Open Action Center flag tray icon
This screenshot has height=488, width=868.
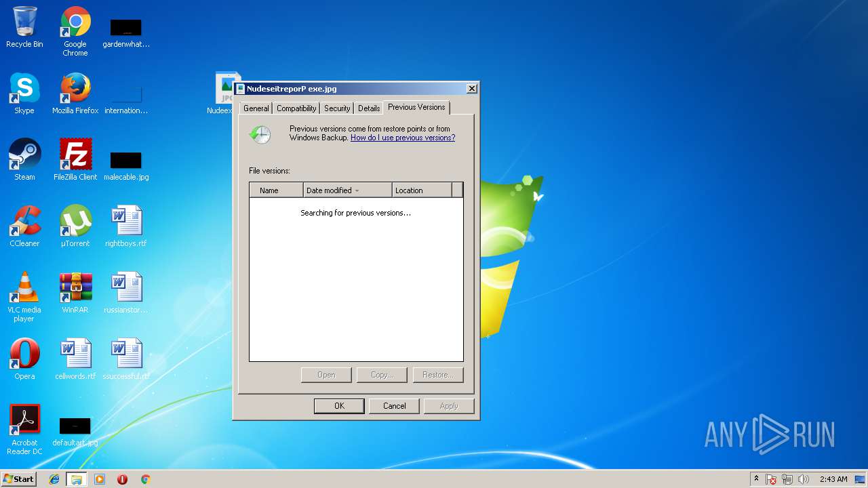coord(771,479)
